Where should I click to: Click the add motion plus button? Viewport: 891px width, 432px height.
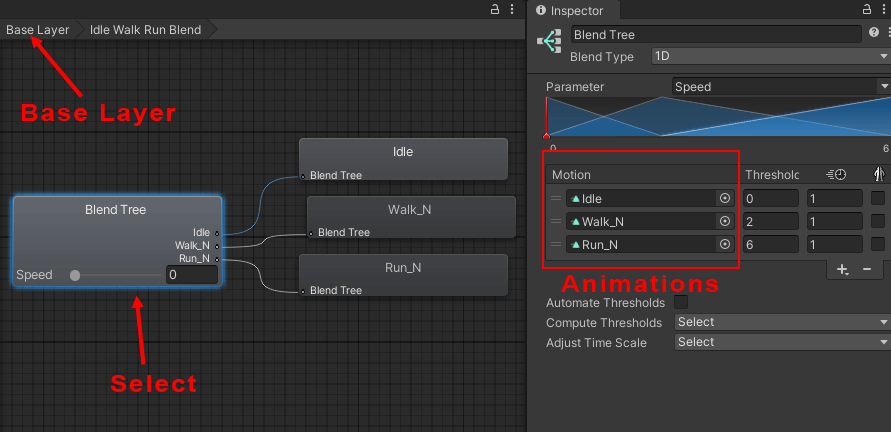(842, 269)
